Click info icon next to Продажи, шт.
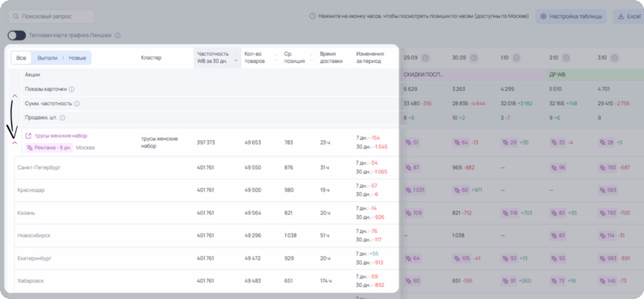Screen dimensions: 644x299 coord(62,117)
